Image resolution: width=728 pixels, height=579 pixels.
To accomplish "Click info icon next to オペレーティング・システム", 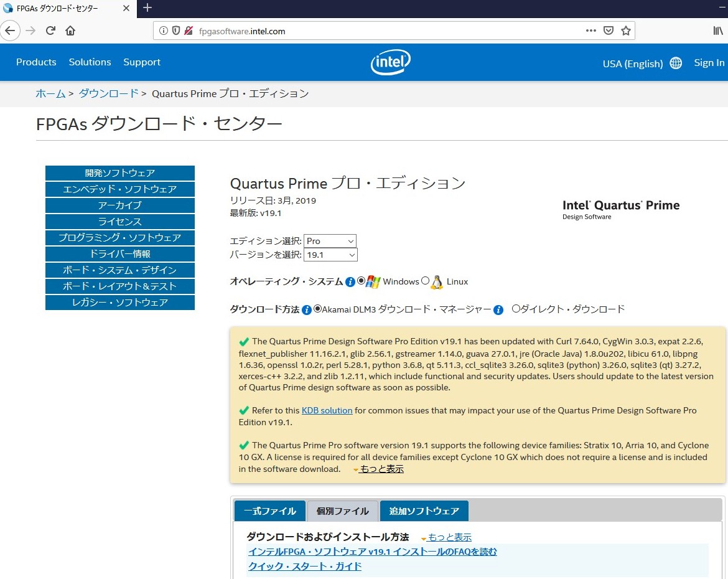I will pos(350,282).
